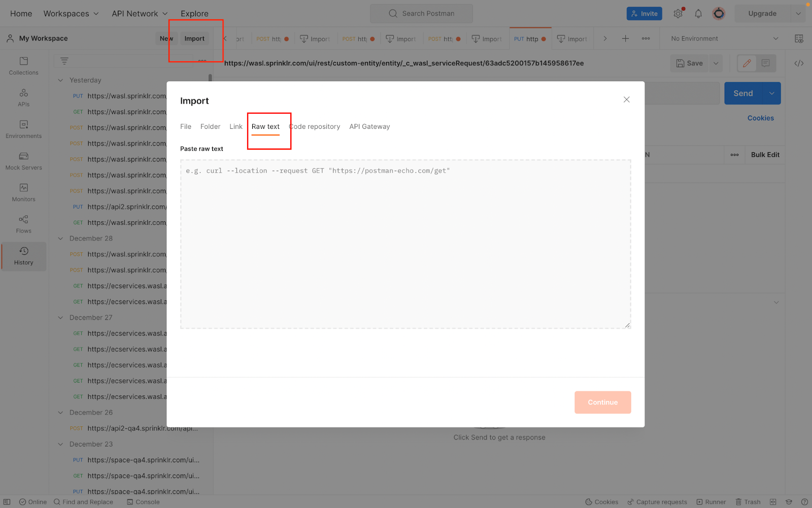The width and height of the screenshot is (812, 508).
Task: Switch to the File tab in Import
Action: (x=186, y=126)
